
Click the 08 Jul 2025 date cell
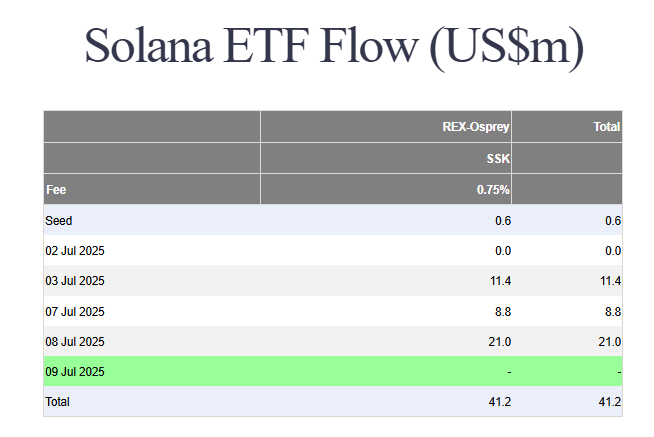[75, 341]
